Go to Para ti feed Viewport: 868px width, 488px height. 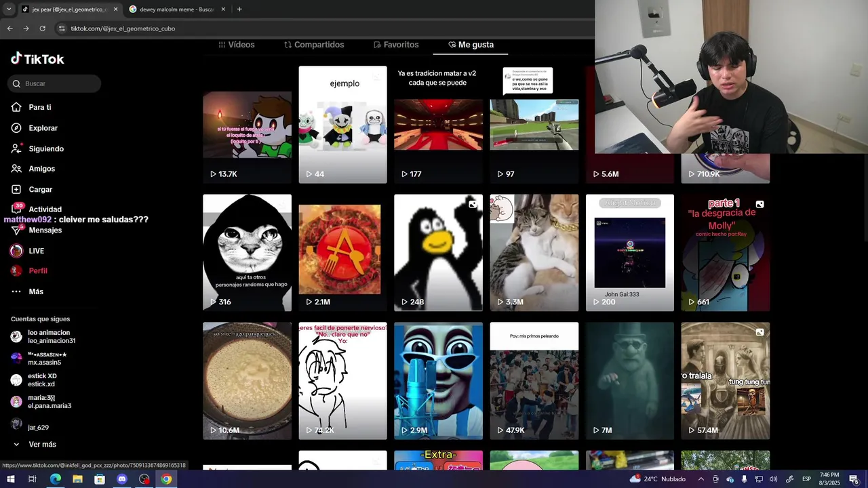(x=31, y=107)
